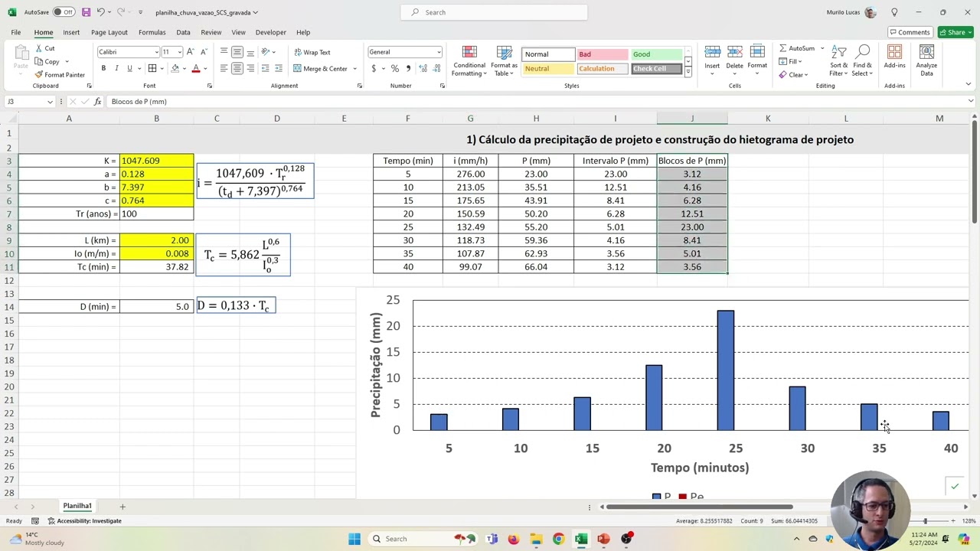
Task: Expand the Merge & Center dropdown arrow
Action: pos(355,69)
